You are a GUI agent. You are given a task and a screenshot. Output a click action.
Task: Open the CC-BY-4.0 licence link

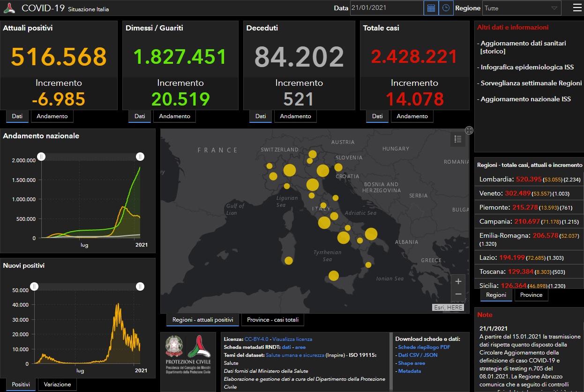click(256, 339)
